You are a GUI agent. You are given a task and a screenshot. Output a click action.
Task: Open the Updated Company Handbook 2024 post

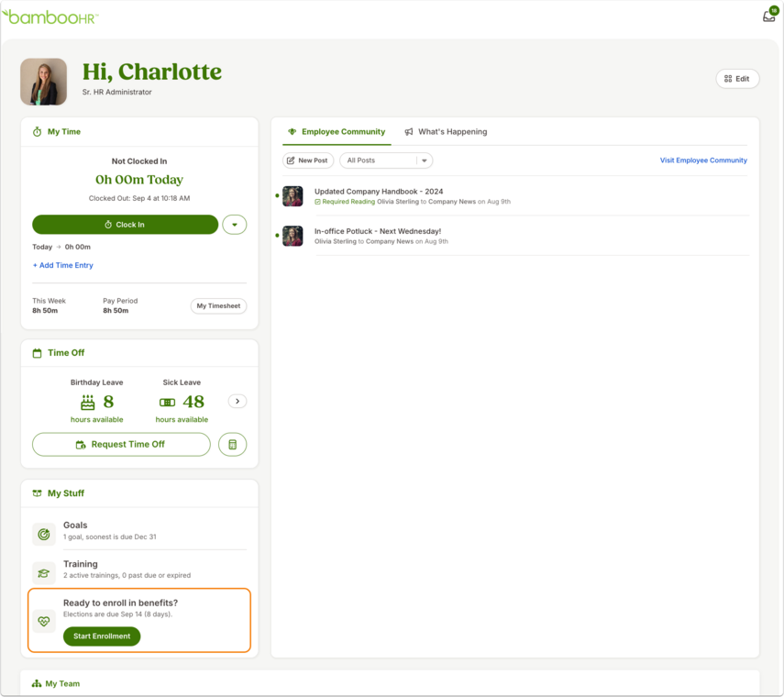[x=379, y=192]
